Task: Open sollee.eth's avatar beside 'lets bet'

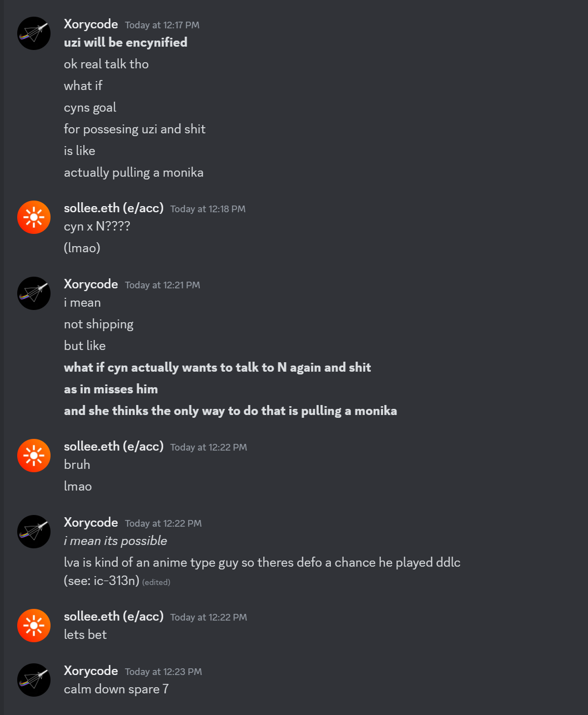Action: pos(34,626)
